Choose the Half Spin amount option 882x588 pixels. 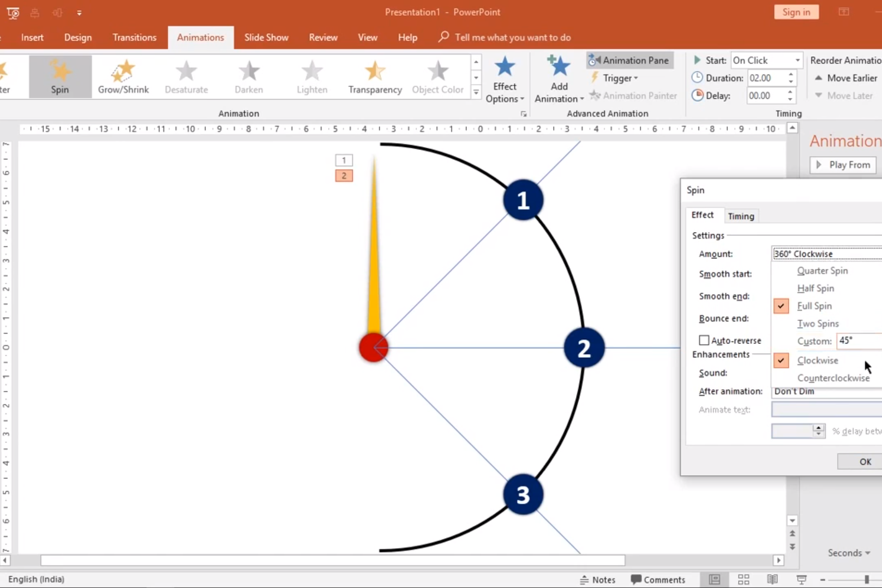[815, 289]
